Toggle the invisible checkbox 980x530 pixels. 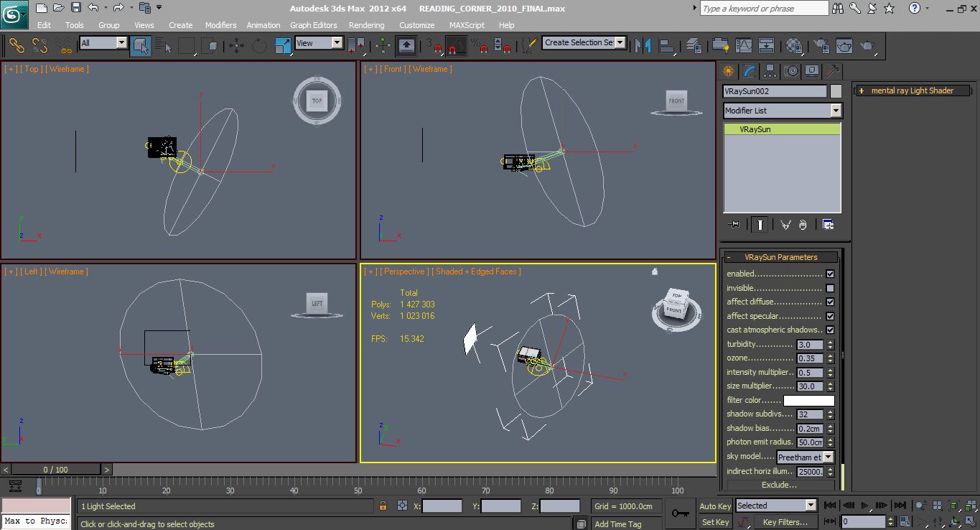[830, 288]
